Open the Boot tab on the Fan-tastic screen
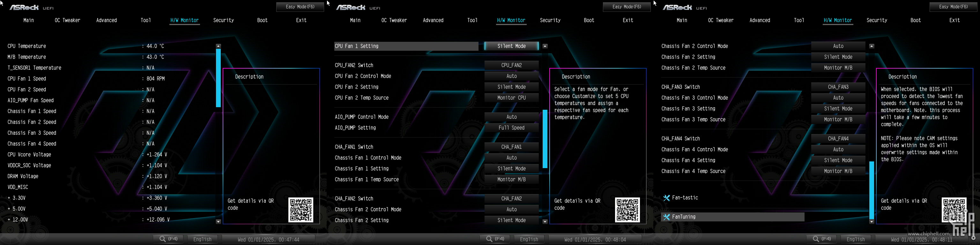This screenshot has height=245, width=980. [915, 20]
